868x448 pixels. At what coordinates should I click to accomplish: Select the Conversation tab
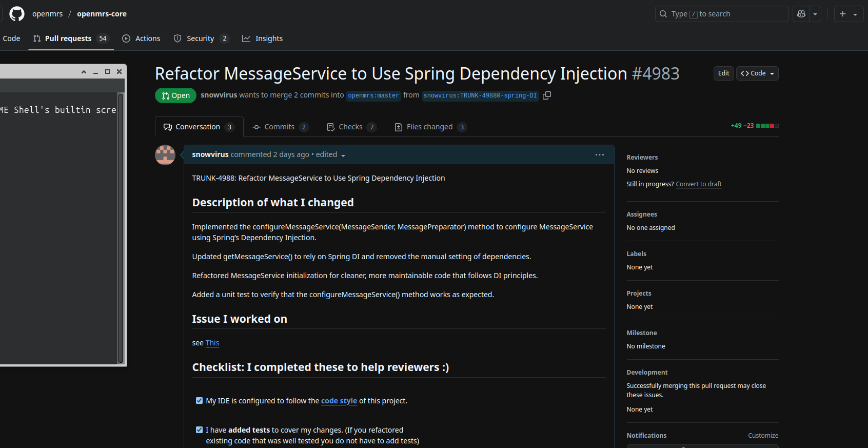tap(199, 127)
